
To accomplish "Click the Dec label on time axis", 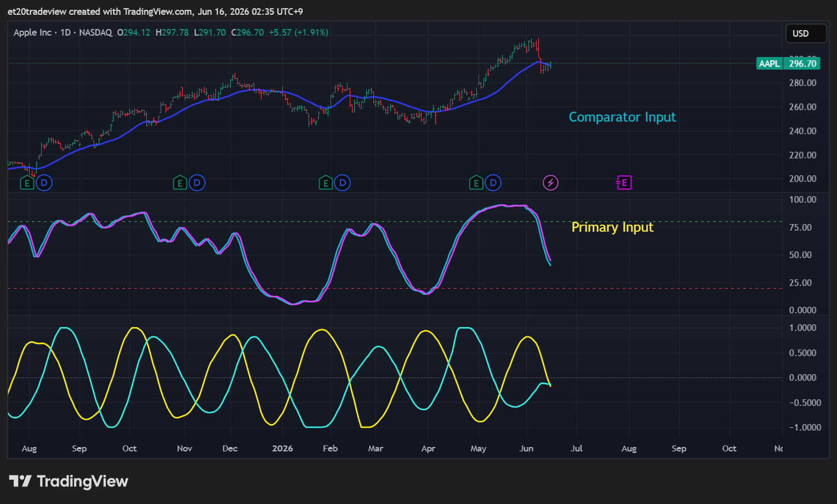I will pyautogui.click(x=230, y=448).
